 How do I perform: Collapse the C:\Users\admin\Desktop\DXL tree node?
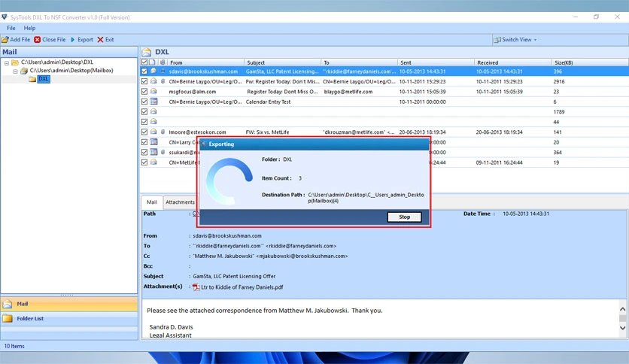pyautogui.click(x=7, y=63)
